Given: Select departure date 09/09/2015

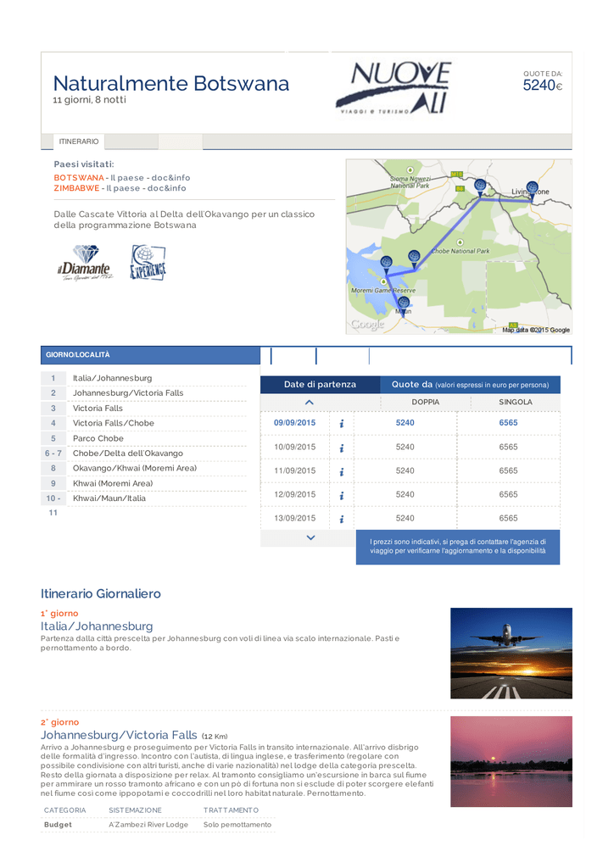Looking at the screenshot, I should (294, 423).
